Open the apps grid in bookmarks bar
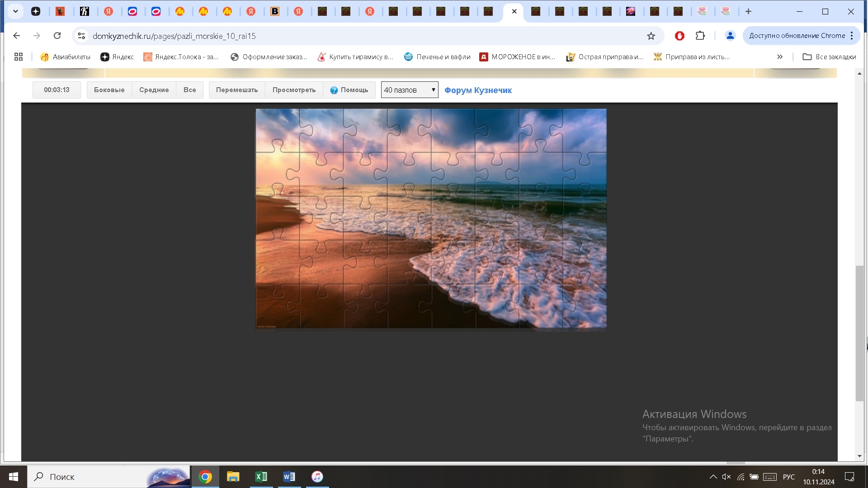The width and height of the screenshot is (868, 488). pos(19,57)
